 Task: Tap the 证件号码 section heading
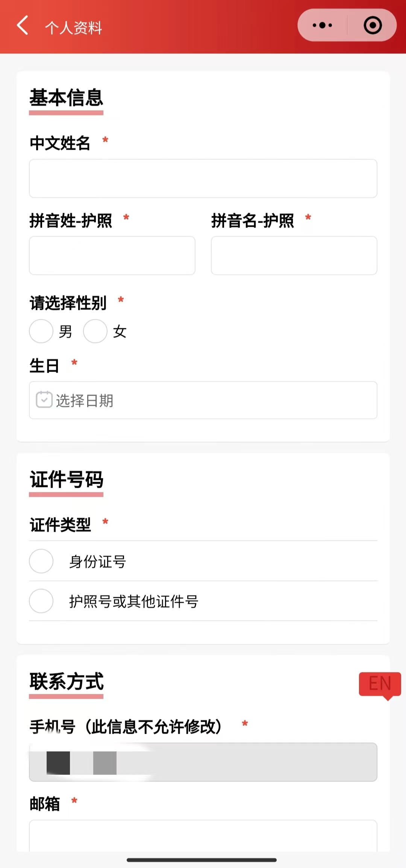(66, 480)
